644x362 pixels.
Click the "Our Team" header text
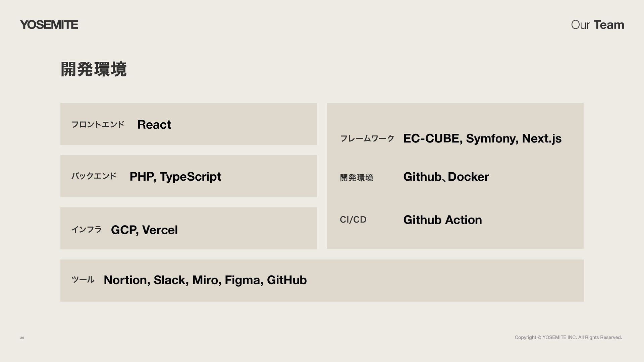(x=597, y=25)
